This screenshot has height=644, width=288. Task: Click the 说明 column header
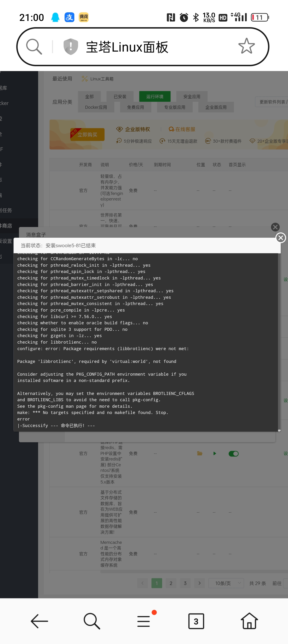tap(105, 165)
